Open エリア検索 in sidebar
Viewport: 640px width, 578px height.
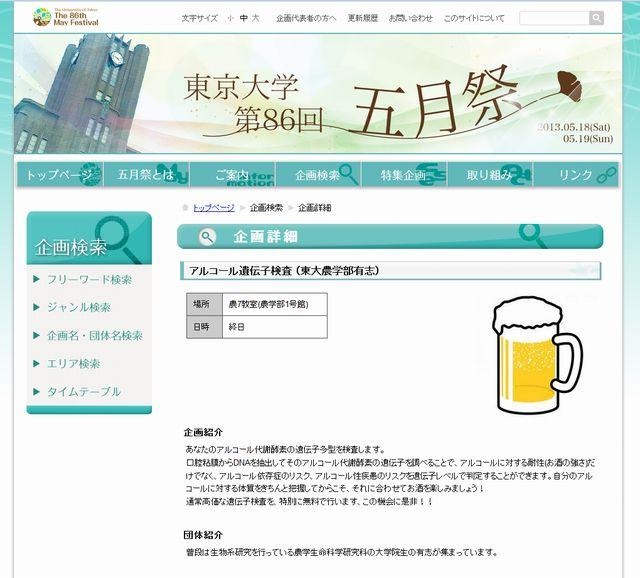pyautogui.click(x=73, y=363)
